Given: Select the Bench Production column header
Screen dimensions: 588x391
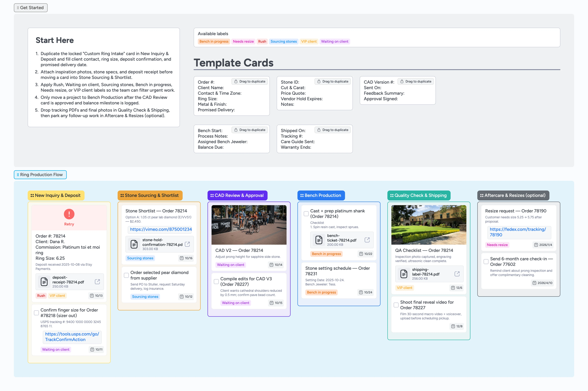Looking at the screenshot, I should (321, 195).
